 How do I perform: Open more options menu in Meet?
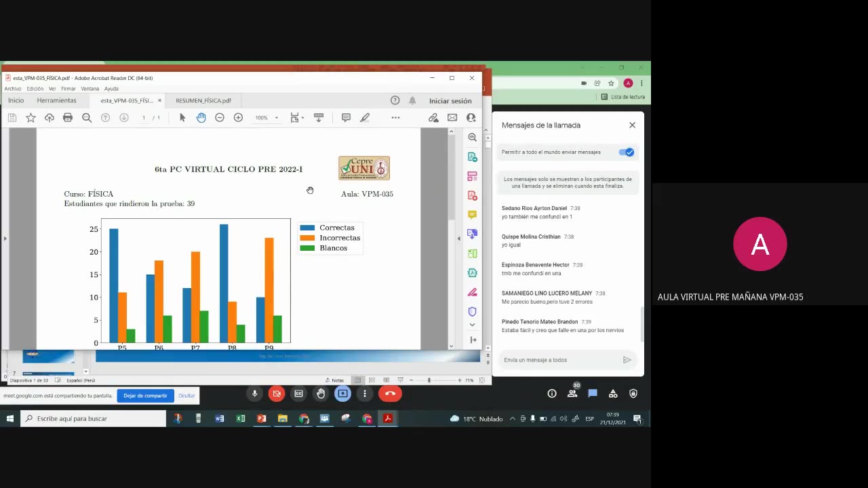click(x=365, y=393)
